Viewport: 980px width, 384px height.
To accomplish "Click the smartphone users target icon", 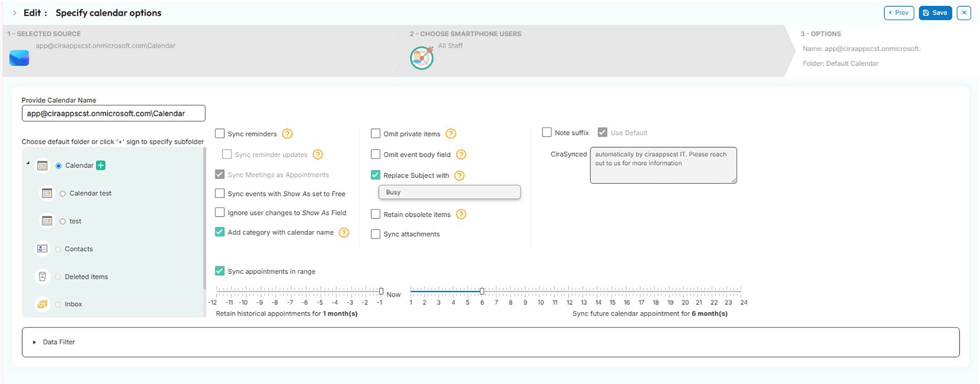I will 422,58.
